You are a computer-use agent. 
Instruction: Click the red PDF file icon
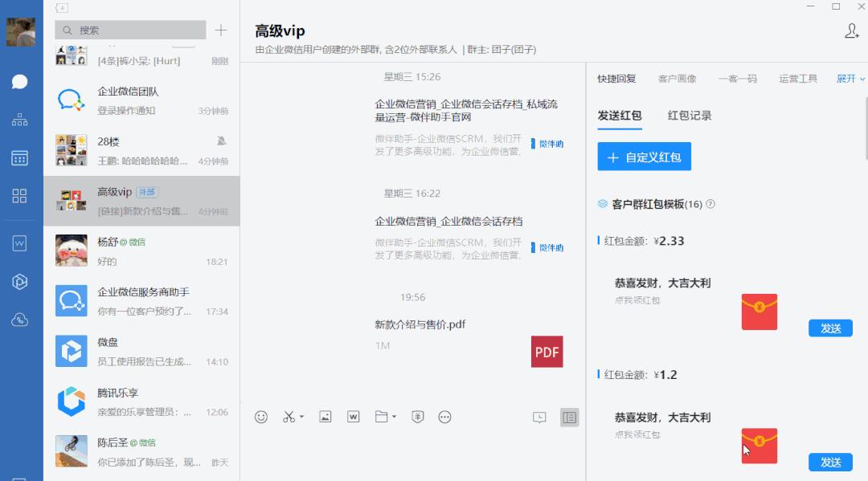coord(547,352)
